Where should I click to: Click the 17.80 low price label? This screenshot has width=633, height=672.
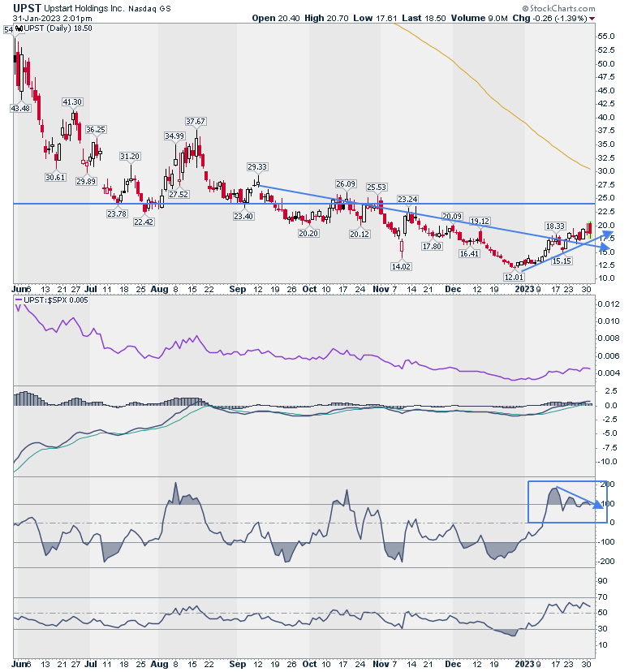click(x=432, y=247)
